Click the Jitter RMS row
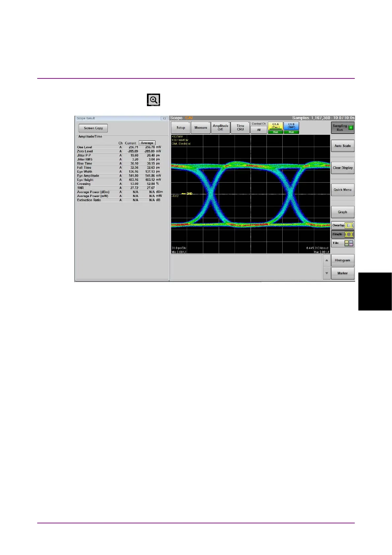Viewport: 392px width, 555px height. [x=119, y=160]
